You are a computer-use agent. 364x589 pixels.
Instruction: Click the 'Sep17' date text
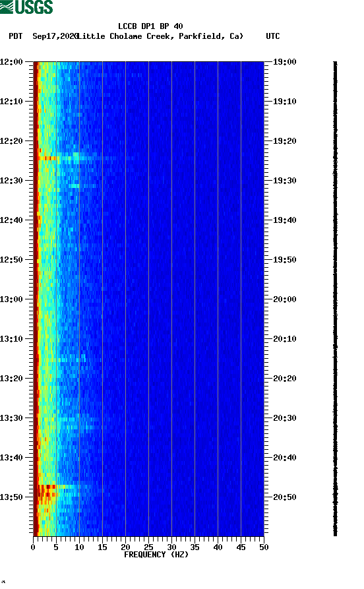(x=44, y=36)
